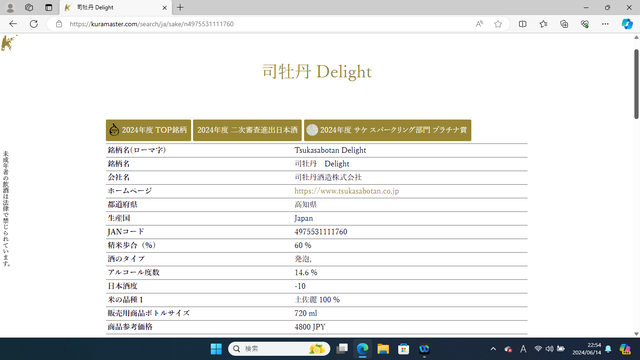Select the 14.6 % alcohol value
The height and width of the screenshot is (360, 640).
[306, 273]
